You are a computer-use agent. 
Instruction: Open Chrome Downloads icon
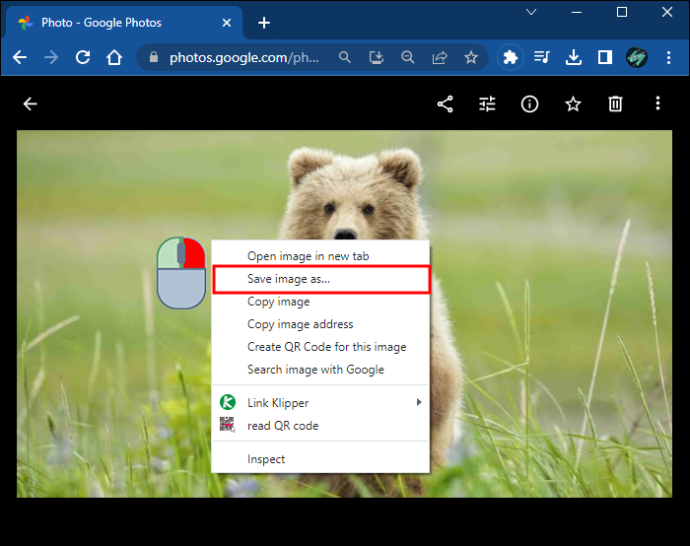coord(573,57)
